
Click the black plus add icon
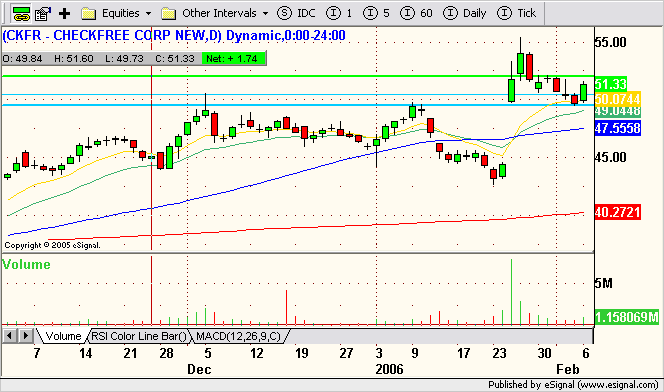(64, 14)
